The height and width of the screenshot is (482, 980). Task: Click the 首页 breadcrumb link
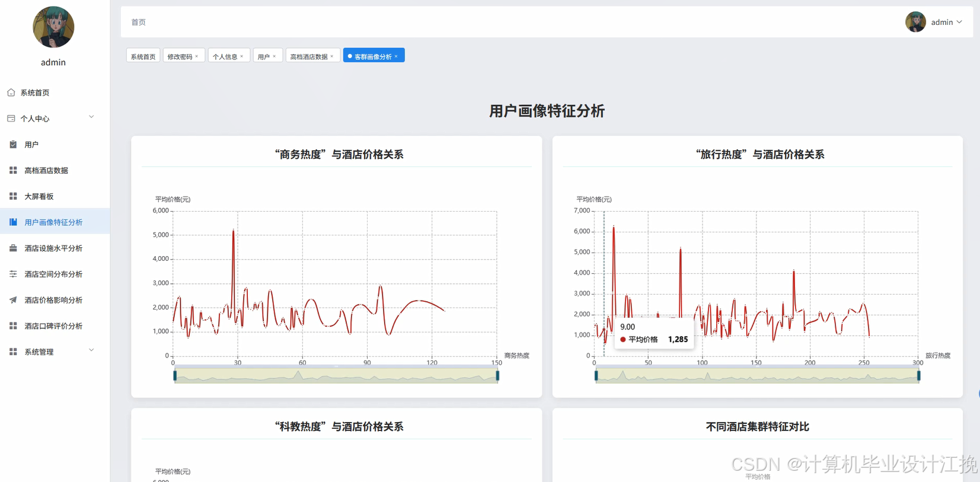pos(138,22)
